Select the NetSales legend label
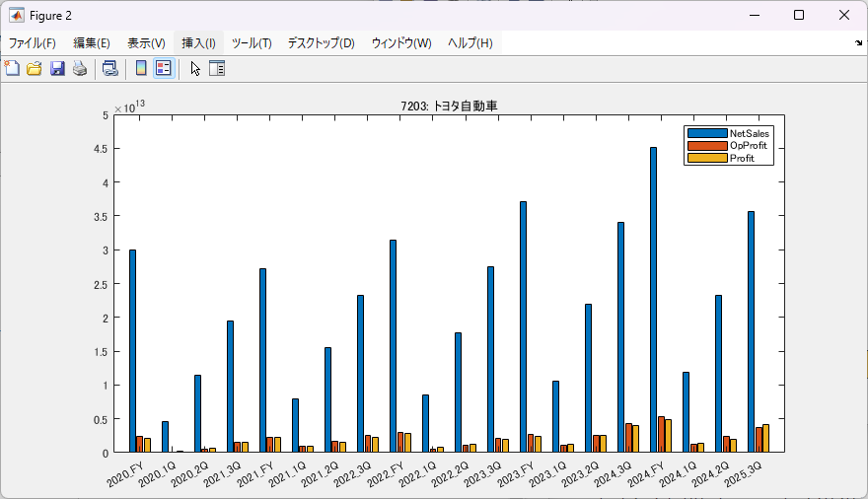 749,133
